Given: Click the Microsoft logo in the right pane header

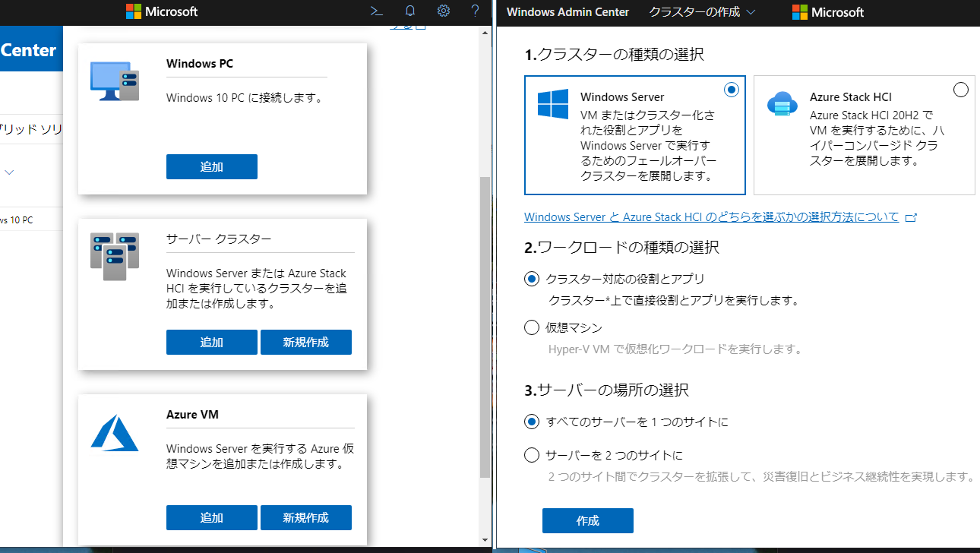Looking at the screenshot, I should tap(827, 12).
